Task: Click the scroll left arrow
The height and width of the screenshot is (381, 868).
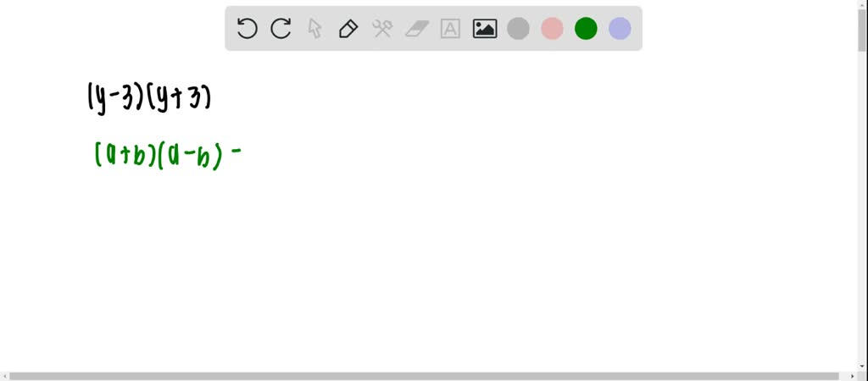Action: tap(4, 376)
